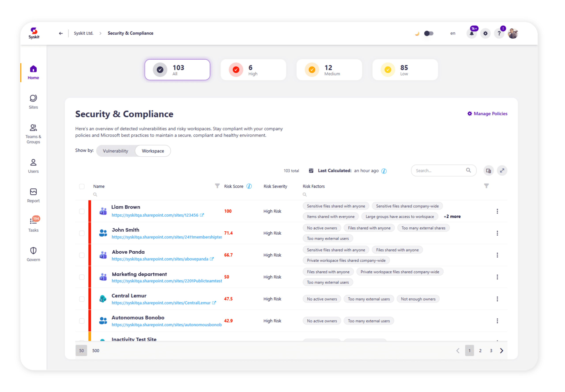Click the notifications bell icon
Screen dimensions: 565x392
471,34
